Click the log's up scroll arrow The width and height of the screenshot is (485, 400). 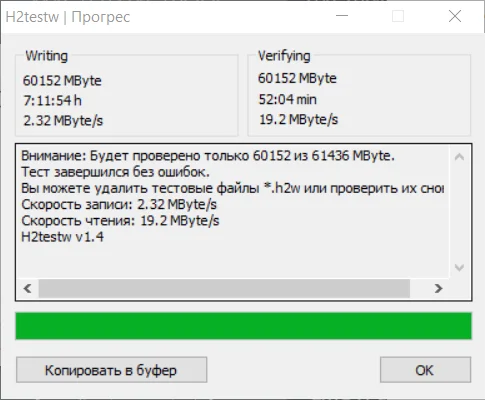(459, 157)
